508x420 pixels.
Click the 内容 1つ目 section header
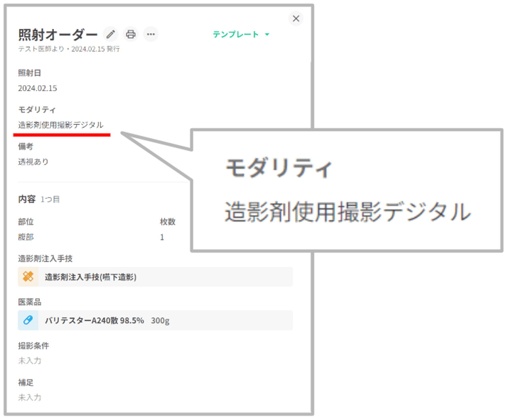point(39,199)
